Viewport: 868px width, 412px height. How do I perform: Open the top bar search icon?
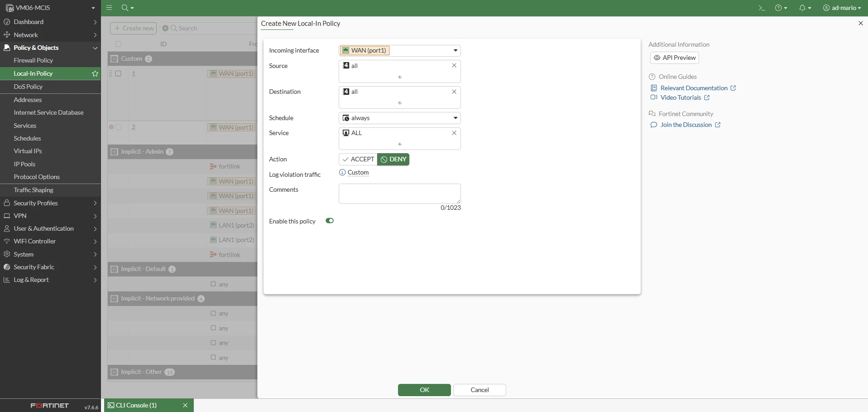pyautogui.click(x=128, y=8)
